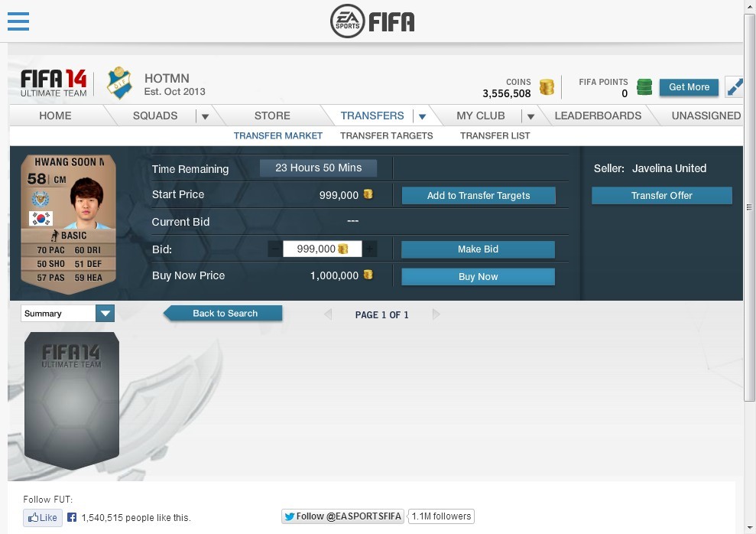The height and width of the screenshot is (534, 756).
Task: Expand the SQUADS dropdown arrow
Action: coord(205,116)
